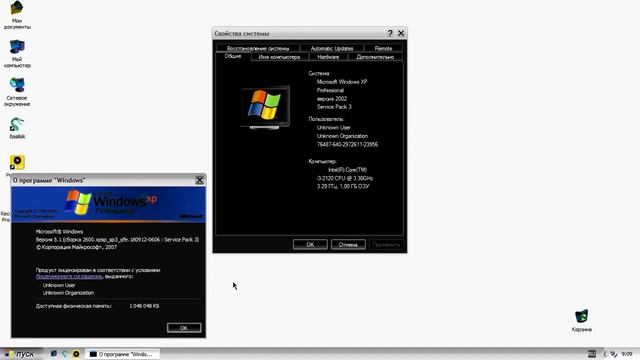The image size is (640, 360).
Task: Open the Remote tab
Action: coord(383,48)
